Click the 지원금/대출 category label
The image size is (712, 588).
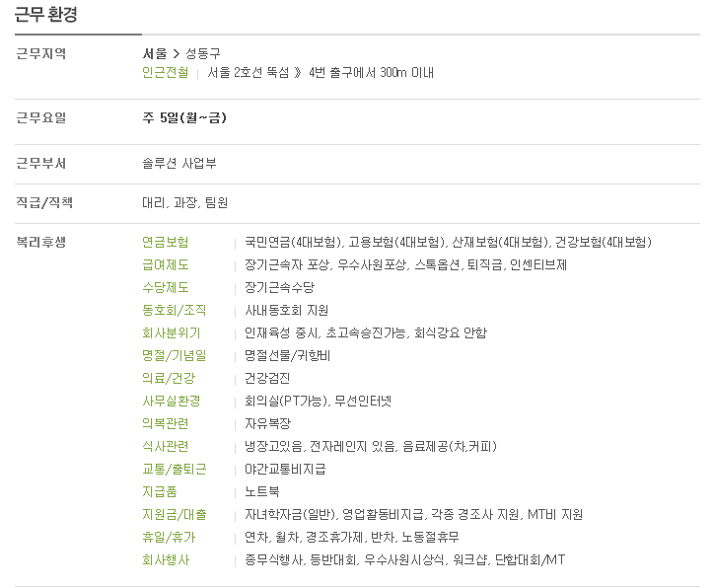pyautogui.click(x=175, y=515)
